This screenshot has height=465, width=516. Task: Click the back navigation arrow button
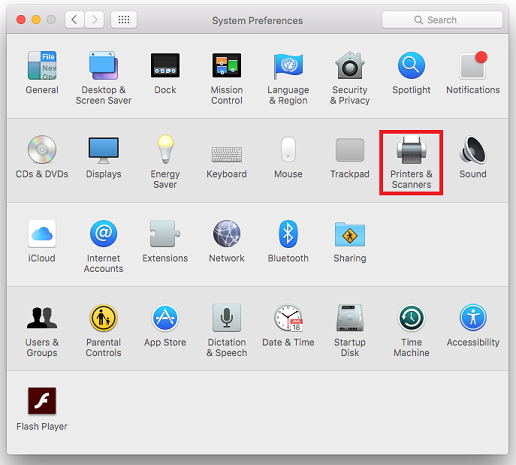pos(74,20)
